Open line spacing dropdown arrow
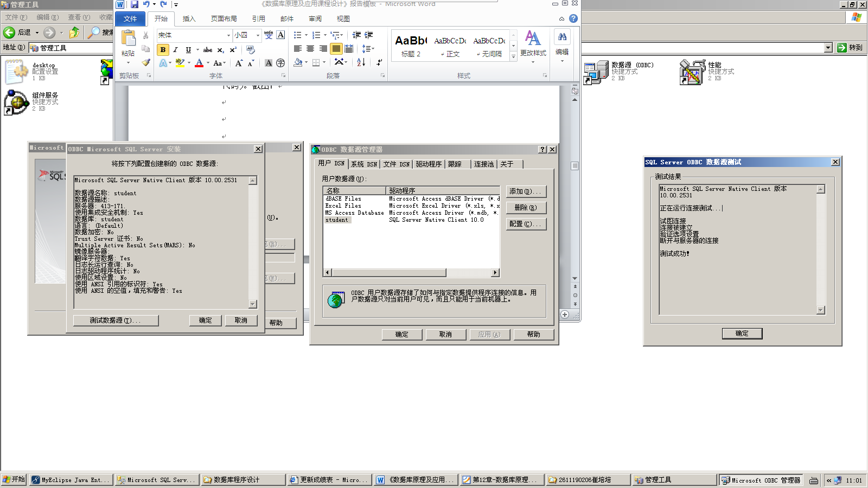The width and height of the screenshot is (868, 488). [373, 49]
